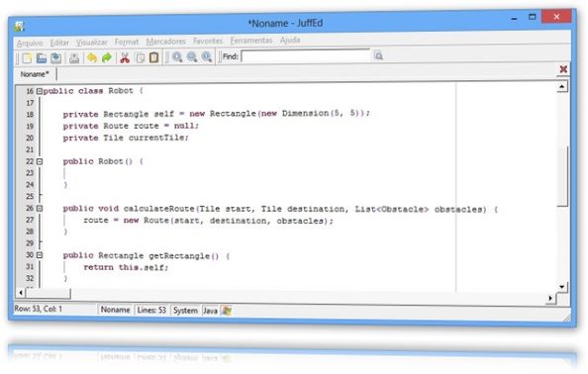588x374 pixels.
Task: Click the New document icon
Action: pyautogui.click(x=27, y=58)
